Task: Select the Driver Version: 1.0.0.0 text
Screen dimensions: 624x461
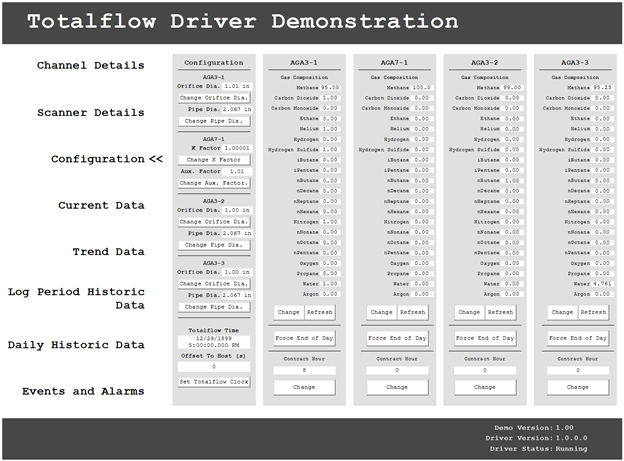Action: click(536, 438)
